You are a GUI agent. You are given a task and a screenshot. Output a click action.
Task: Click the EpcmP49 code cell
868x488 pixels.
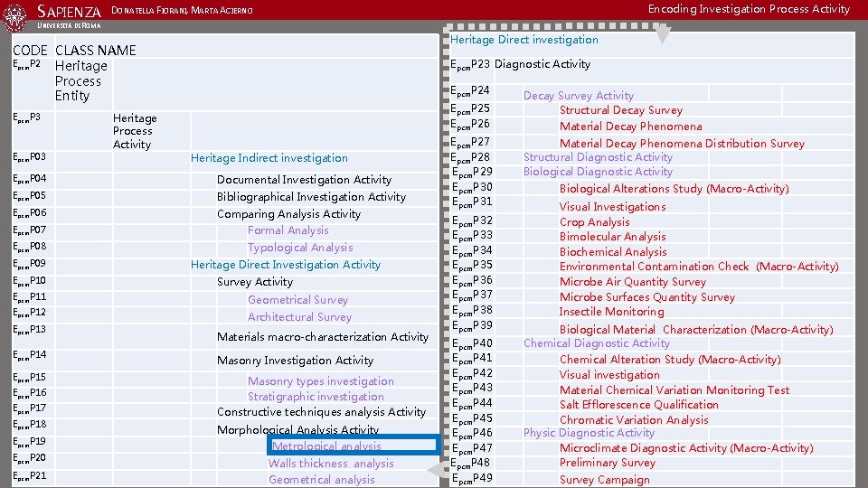tap(472, 479)
